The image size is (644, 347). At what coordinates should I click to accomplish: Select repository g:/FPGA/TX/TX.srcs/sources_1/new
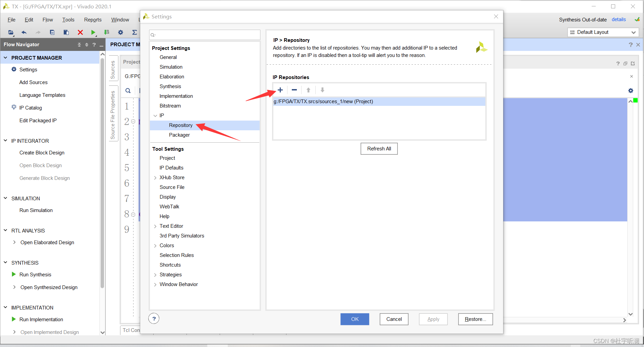point(379,101)
